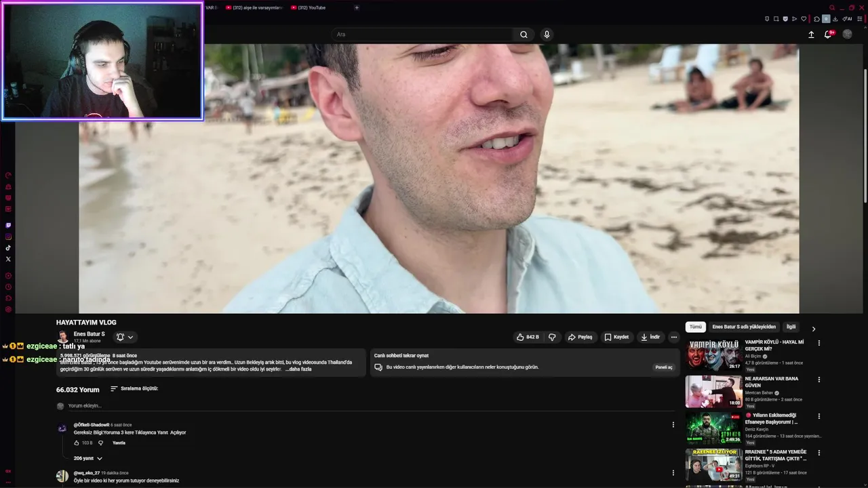868x488 pixels.
Task: Click heart bookmark icon in address bar
Action: 804,19
